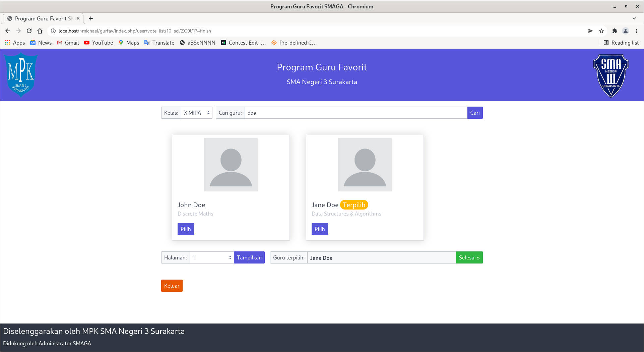Click the browser profile avatar icon
Screen dimensions: 644x352
(x=625, y=31)
